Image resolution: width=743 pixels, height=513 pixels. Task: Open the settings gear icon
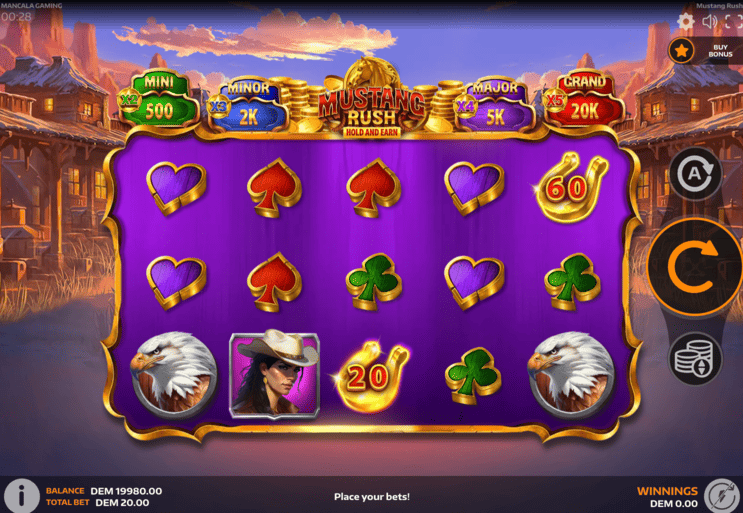coord(685,21)
